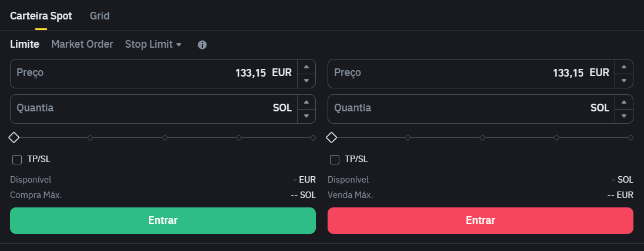Increase buy SOL quantity up arrow
The image size is (644, 251).
306,102
